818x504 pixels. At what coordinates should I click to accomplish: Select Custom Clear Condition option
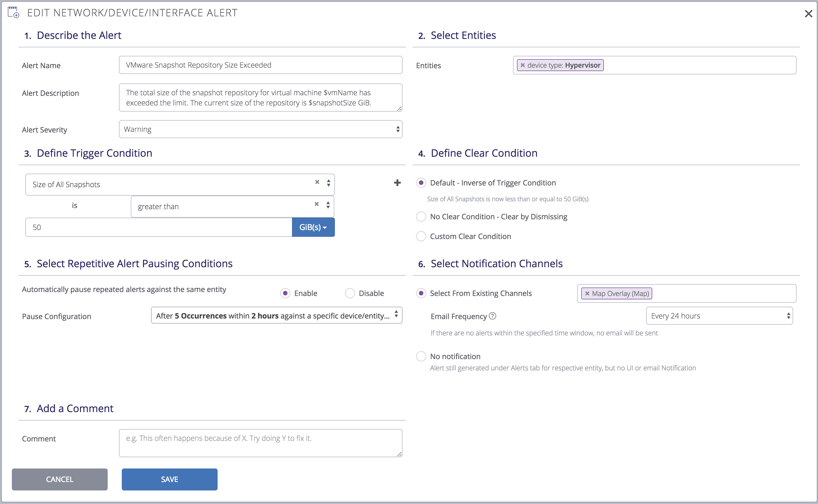pos(421,236)
